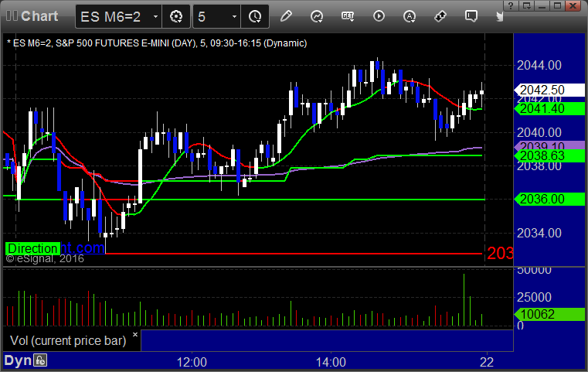This screenshot has height=372, width=588.
Task: Click the 2044.00 price axis value
Action: [539, 65]
